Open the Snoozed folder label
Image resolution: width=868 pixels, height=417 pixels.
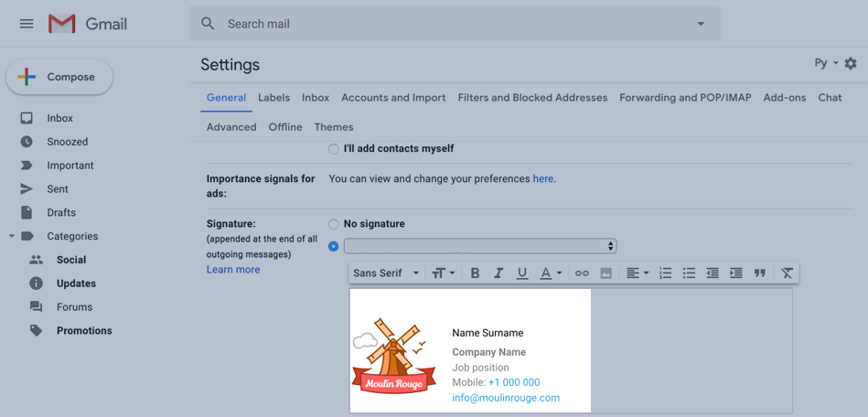(x=68, y=142)
